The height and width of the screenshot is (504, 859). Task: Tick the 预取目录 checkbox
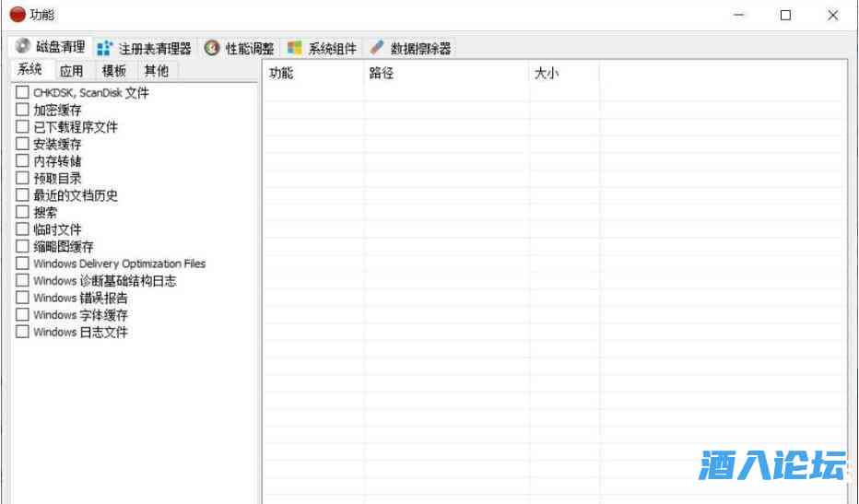[x=22, y=178]
